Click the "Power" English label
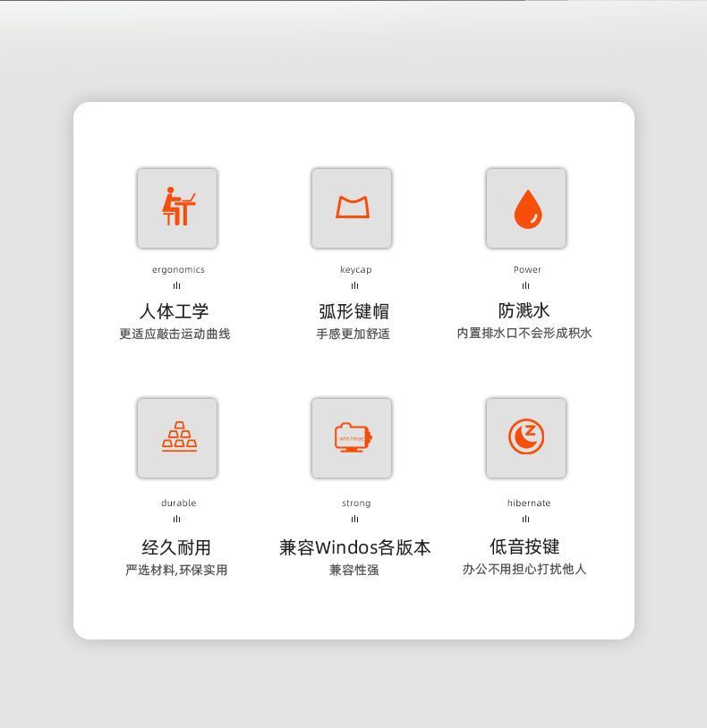707x728 pixels. [527, 270]
